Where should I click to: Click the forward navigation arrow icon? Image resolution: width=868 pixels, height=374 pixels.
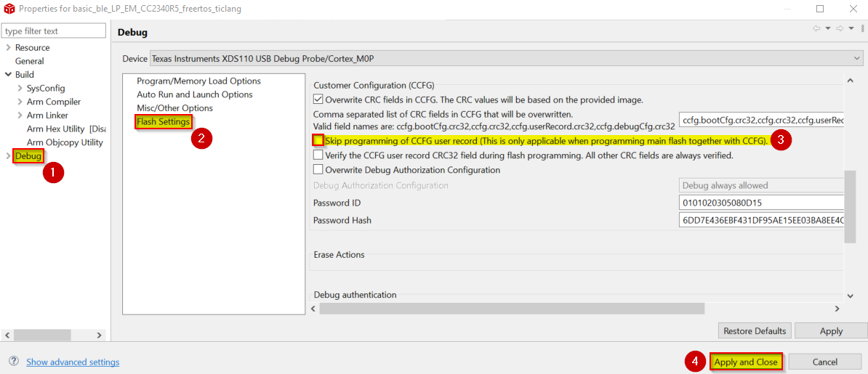pos(840,28)
